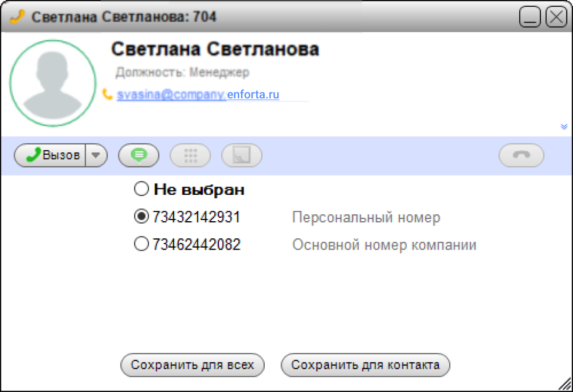The height and width of the screenshot is (392, 573).
Task: Click the gray hang-up phone button
Action: (521, 155)
